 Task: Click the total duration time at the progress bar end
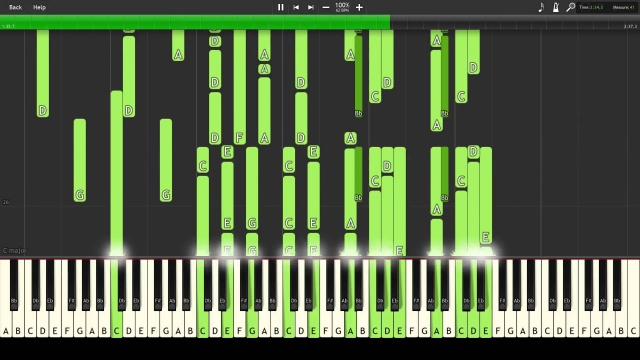pyautogui.click(x=630, y=26)
